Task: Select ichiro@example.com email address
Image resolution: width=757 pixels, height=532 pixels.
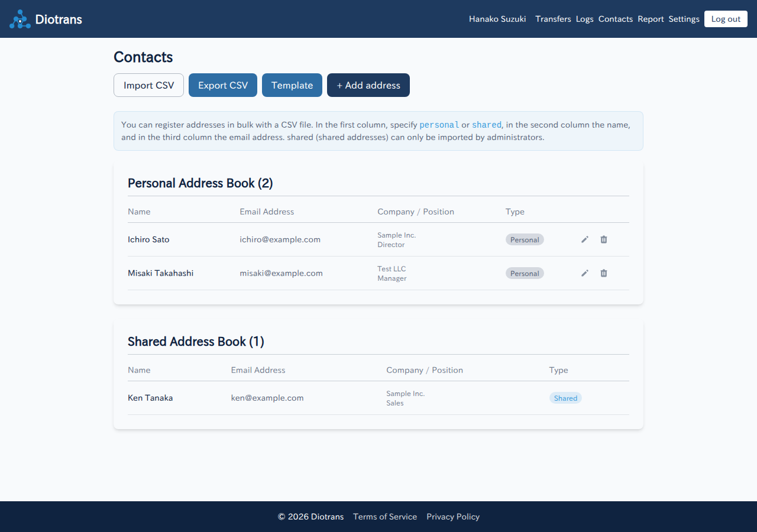Action: pyautogui.click(x=280, y=239)
